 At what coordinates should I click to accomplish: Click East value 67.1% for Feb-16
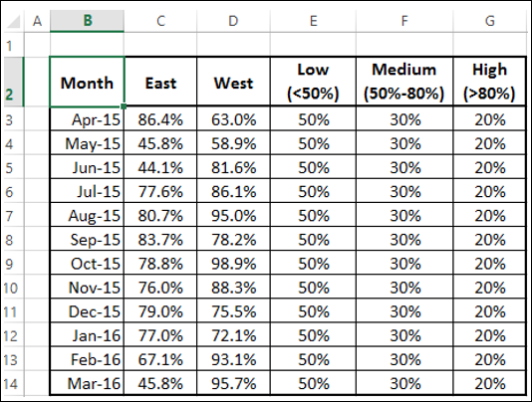point(160,359)
